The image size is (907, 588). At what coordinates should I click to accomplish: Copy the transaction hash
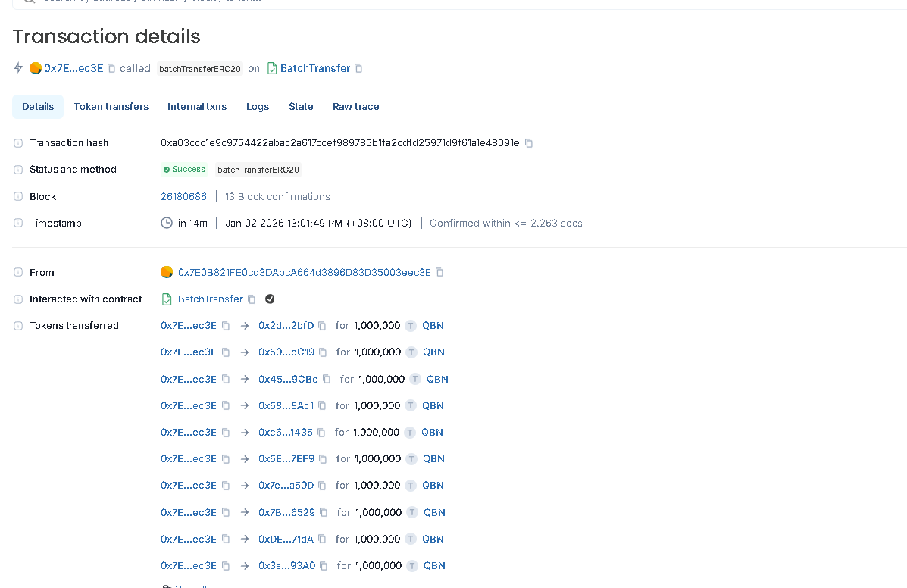coord(529,142)
